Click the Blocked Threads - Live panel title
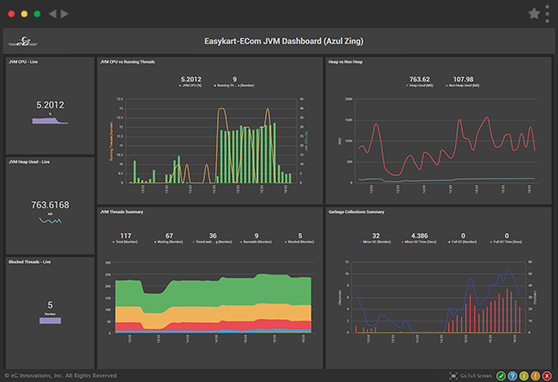The width and height of the screenshot is (558, 382). (x=30, y=262)
